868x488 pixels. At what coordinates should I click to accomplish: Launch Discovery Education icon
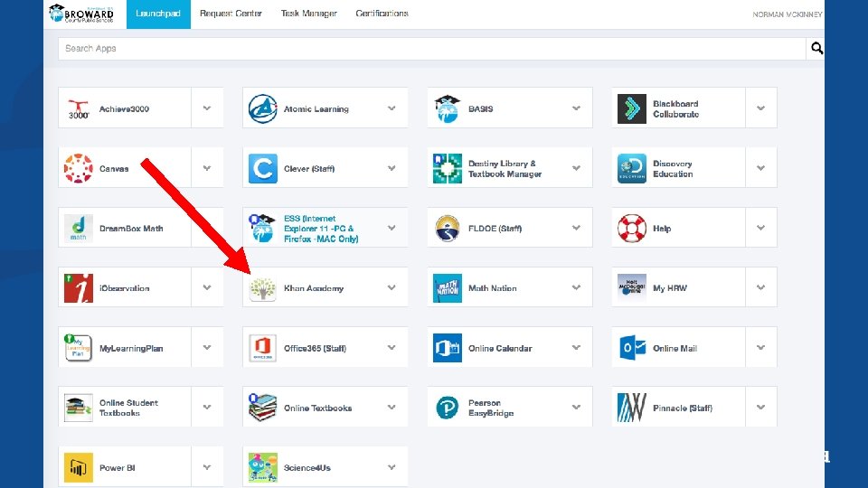tap(632, 169)
